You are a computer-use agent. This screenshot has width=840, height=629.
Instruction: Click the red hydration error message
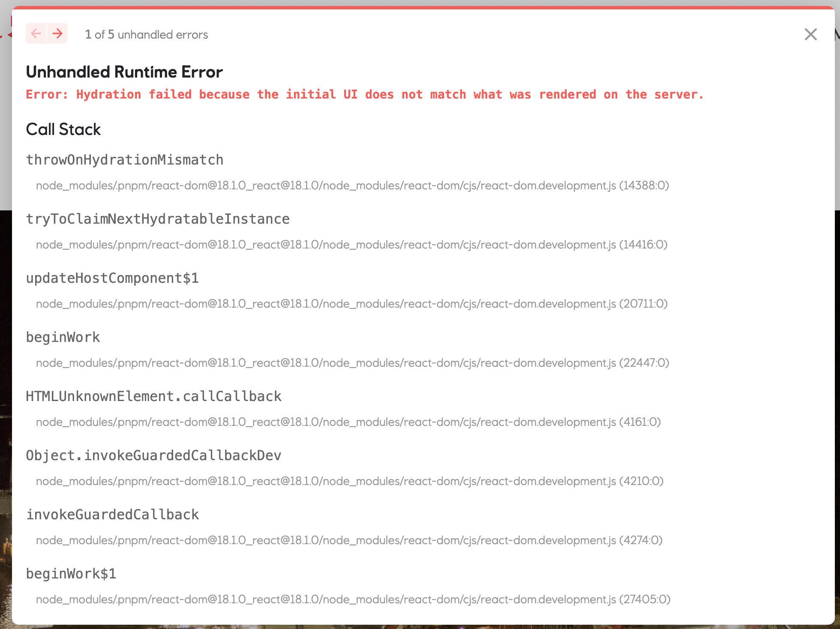pos(364,94)
